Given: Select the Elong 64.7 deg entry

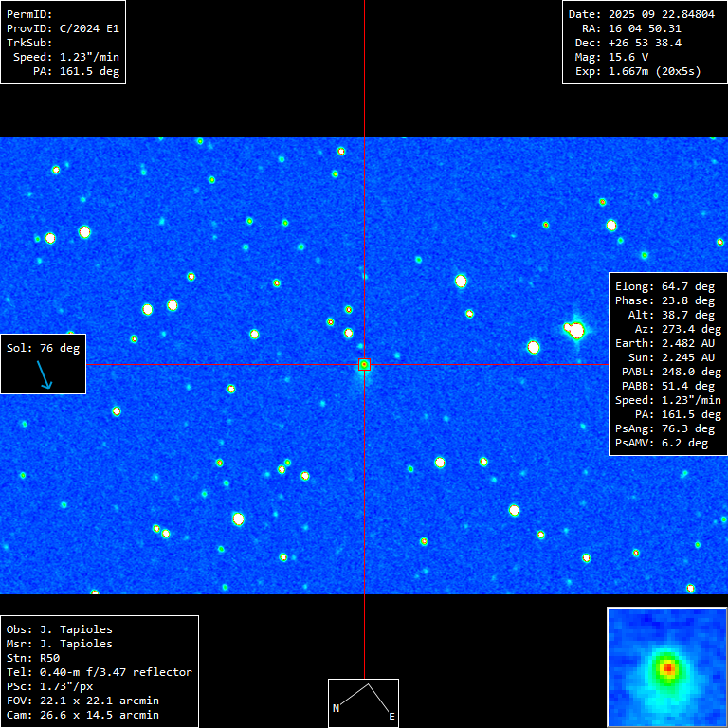Looking at the screenshot, I should [664, 286].
